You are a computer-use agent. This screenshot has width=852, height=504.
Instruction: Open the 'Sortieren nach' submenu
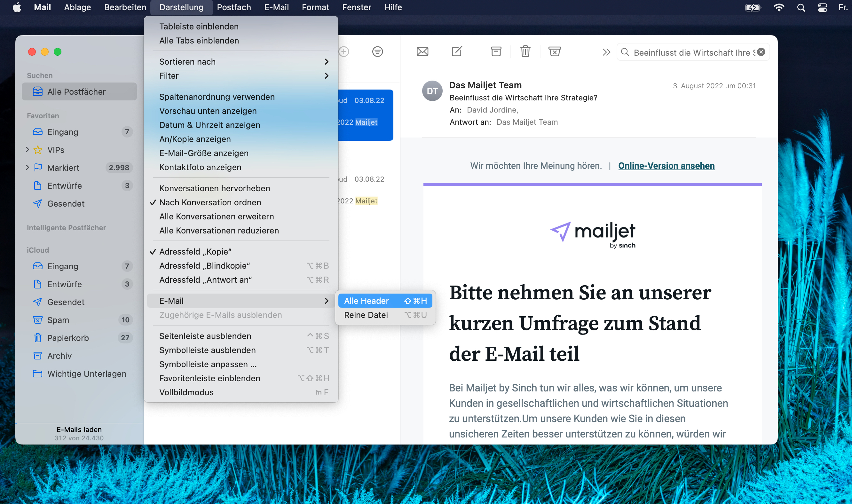click(x=187, y=61)
